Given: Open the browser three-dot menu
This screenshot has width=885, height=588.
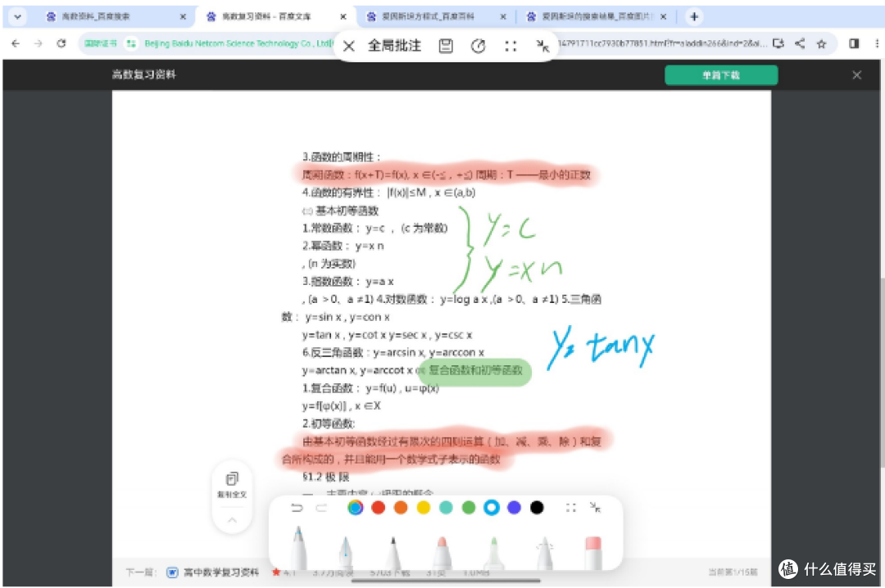Looking at the screenshot, I should [876, 43].
